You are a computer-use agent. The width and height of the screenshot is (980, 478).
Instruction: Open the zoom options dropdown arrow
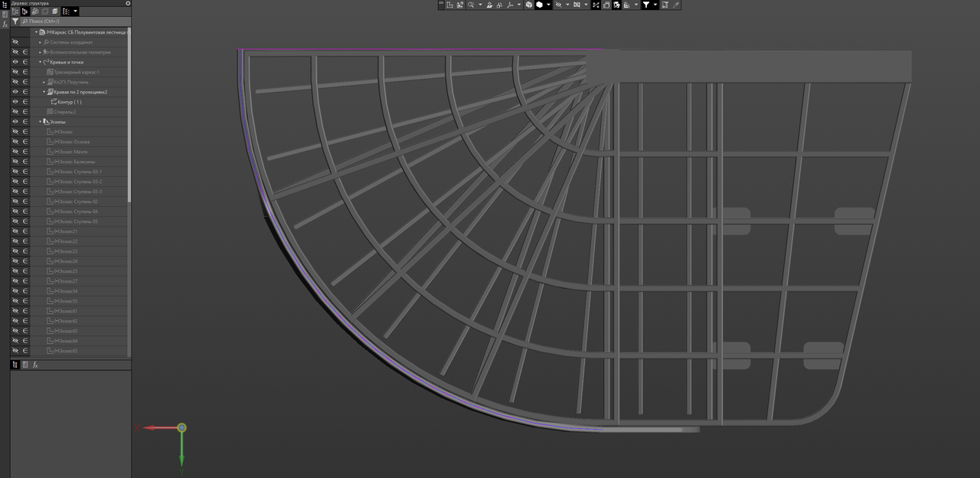tap(480, 5)
